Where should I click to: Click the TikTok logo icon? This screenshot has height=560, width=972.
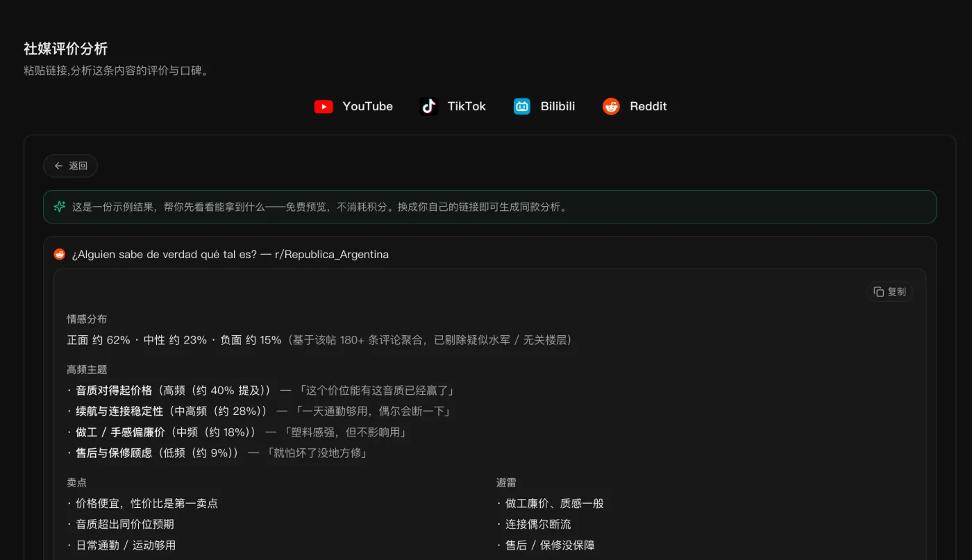(x=429, y=106)
